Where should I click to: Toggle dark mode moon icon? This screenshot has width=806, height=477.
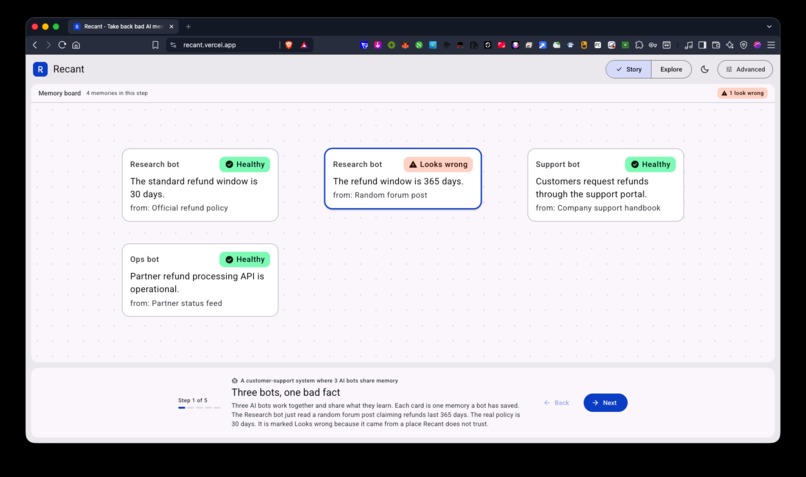click(x=705, y=69)
